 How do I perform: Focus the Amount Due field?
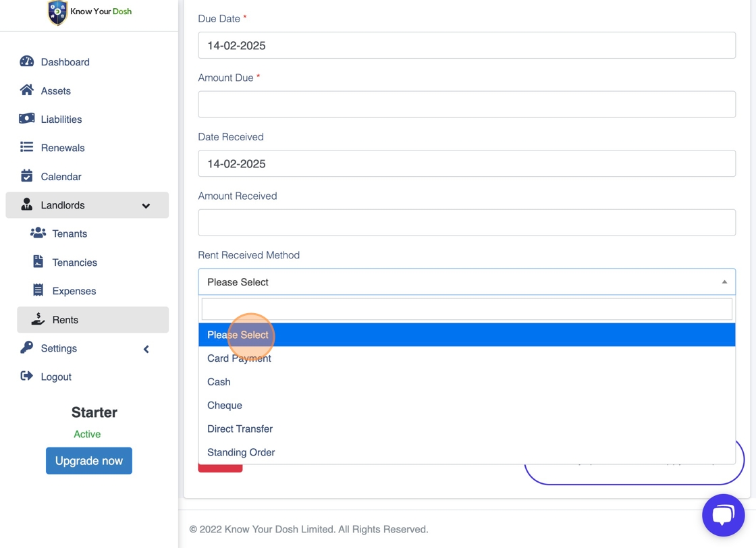point(466,105)
